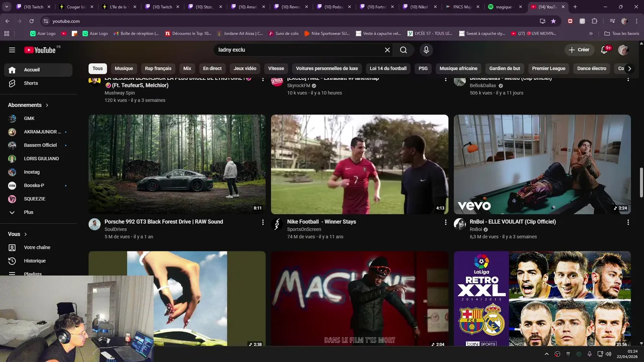Play the Nike Football Winner Stays thumbnail
The height and width of the screenshot is (362, 644).
click(x=360, y=164)
